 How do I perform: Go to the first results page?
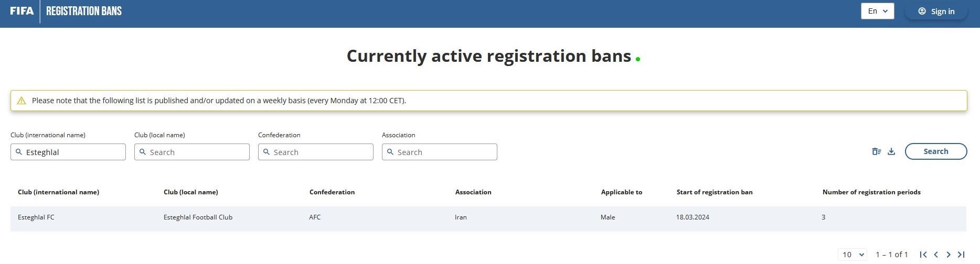tap(923, 255)
